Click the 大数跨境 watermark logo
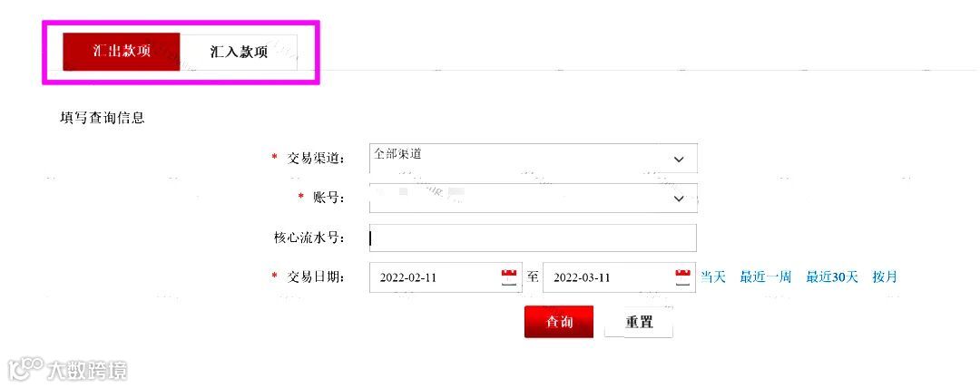Viewport: 980px width, 388px height. point(68,370)
